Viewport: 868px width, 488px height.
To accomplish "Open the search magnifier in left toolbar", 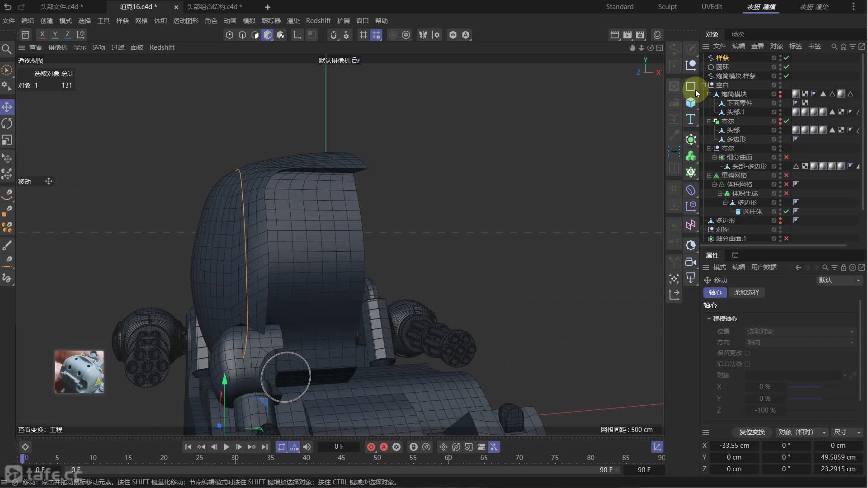I will pos(6,49).
